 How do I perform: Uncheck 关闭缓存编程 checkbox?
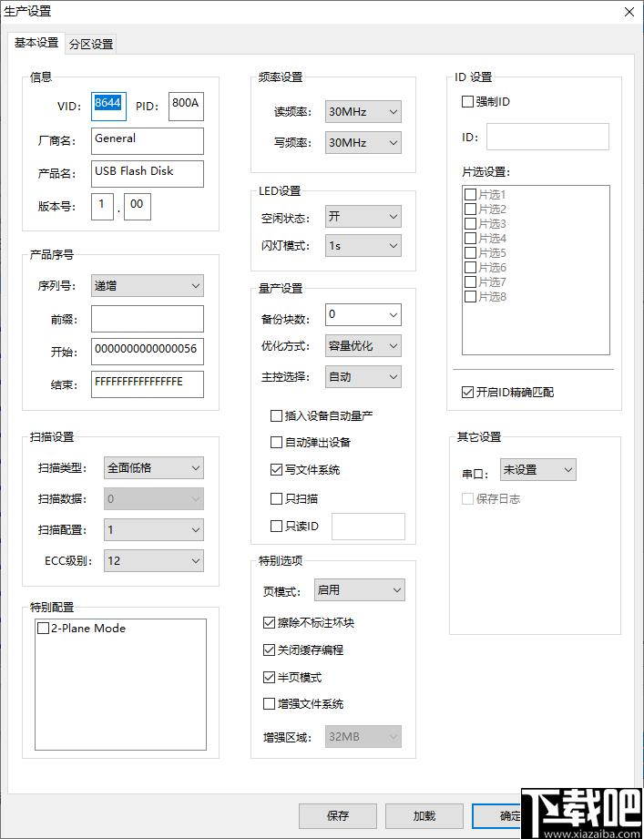270,650
